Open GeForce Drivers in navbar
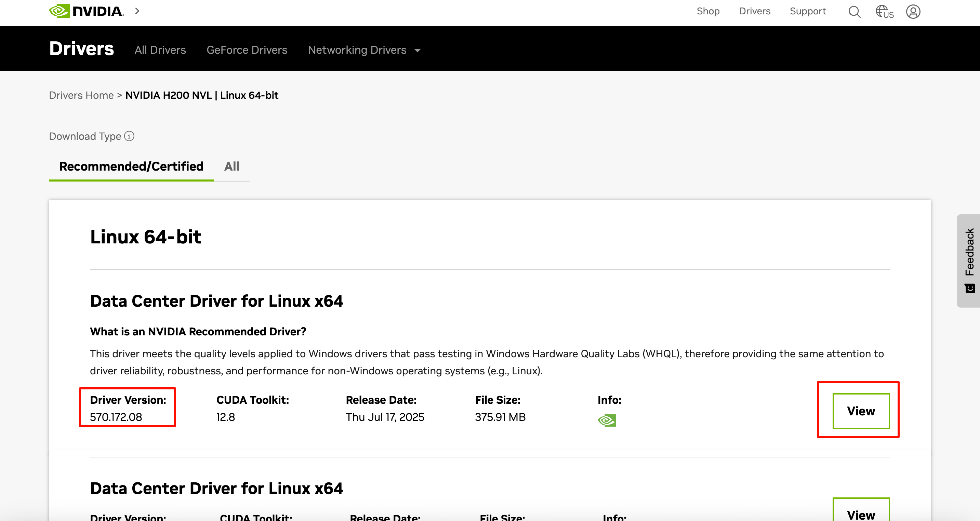Image resolution: width=980 pixels, height=521 pixels. point(247,50)
